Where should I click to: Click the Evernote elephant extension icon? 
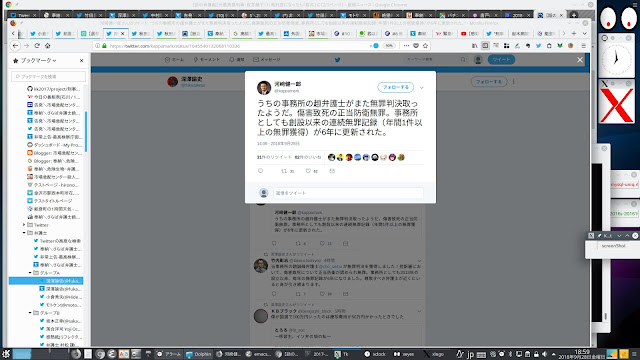click(528, 46)
